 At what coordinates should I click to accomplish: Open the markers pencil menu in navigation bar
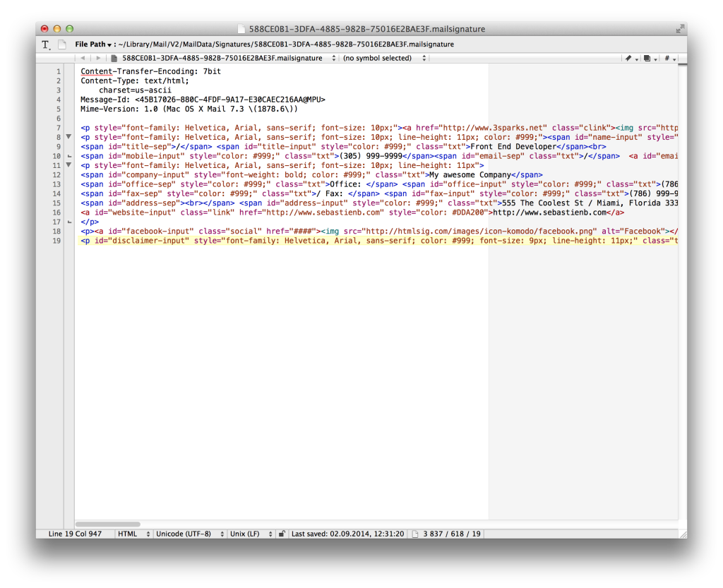(x=631, y=59)
